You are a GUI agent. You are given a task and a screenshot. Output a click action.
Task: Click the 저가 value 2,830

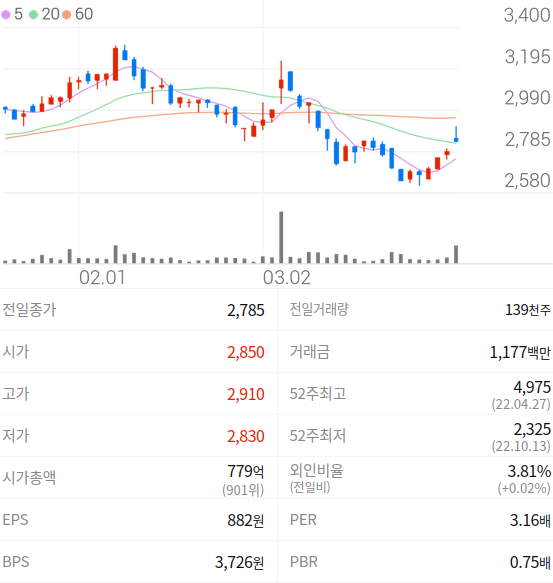[246, 436]
